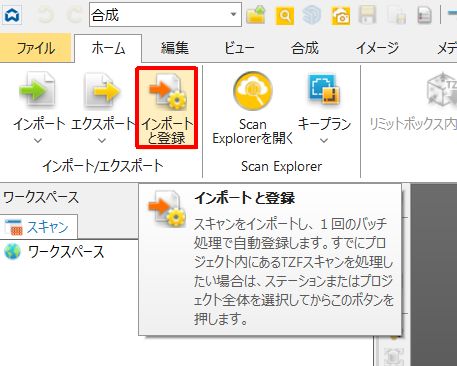Click the document report icon in toolbar

(x=424, y=15)
